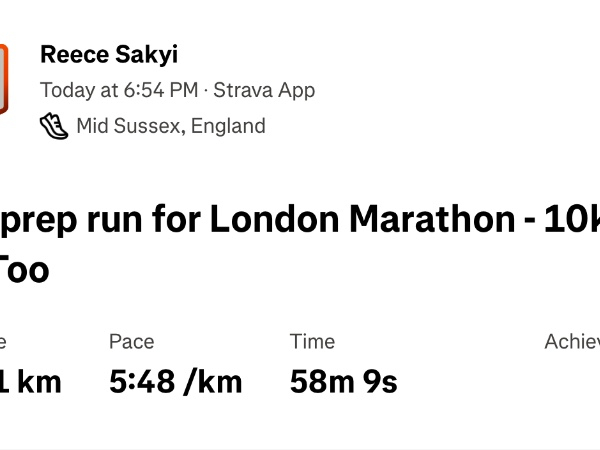The width and height of the screenshot is (600, 450).
Task: Select the 5:48 /km pace value
Action: point(175,381)
